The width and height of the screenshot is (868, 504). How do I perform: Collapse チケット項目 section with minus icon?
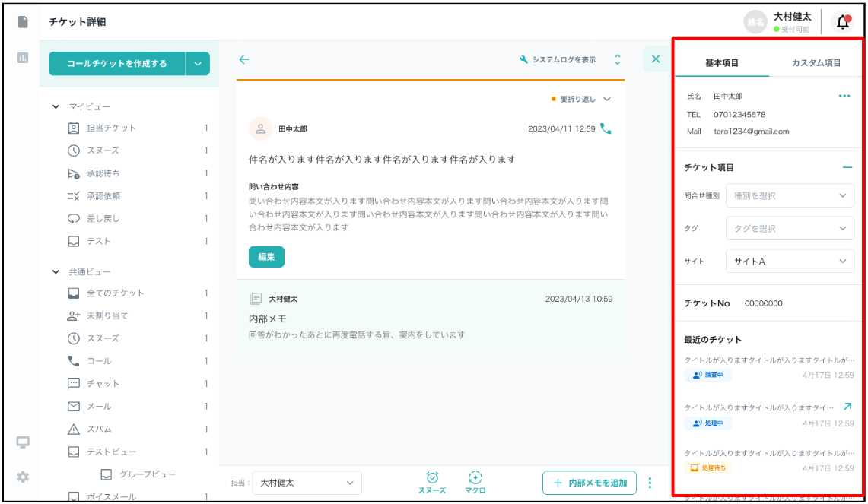(x=847, y=167)
